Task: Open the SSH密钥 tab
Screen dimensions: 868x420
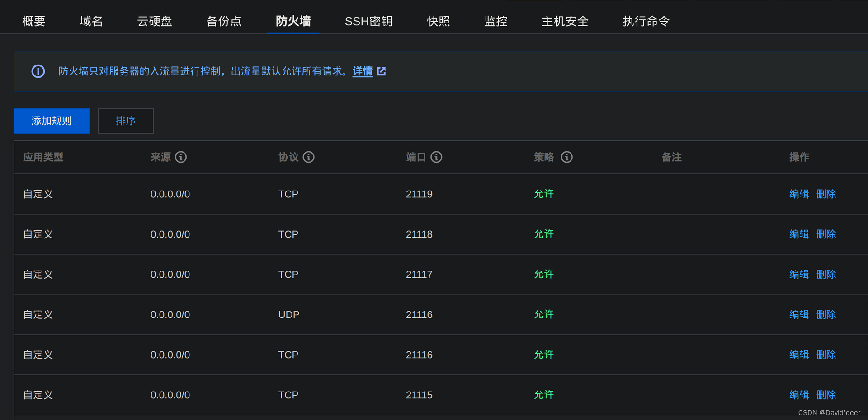Action: 368,21
